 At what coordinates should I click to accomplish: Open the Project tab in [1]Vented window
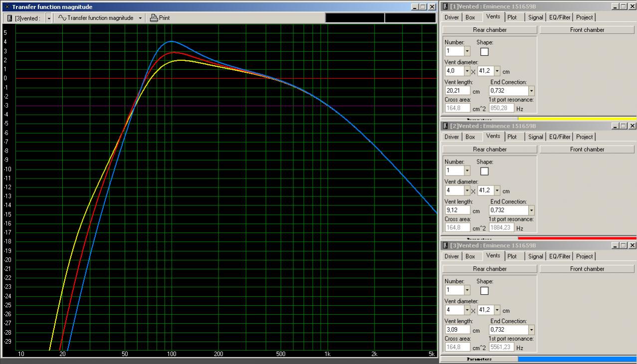(584, 17)
